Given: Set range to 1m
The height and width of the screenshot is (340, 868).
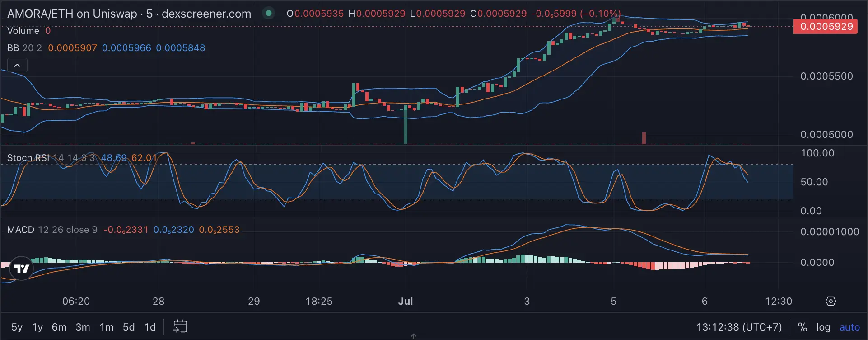Looking at the screenshot, I should [107, 327].
